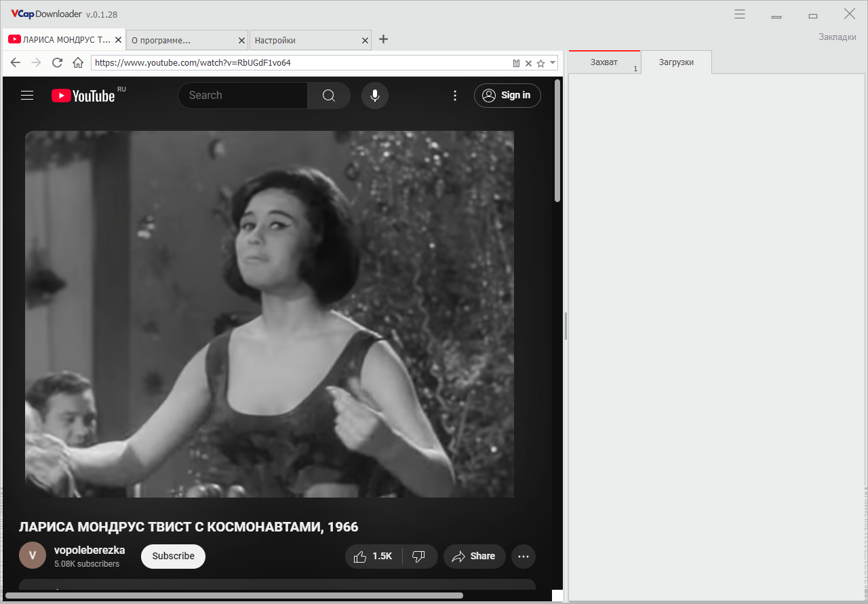Image resolution: width=868 pixels, height=604 pixels.
Task: Reload the page with the refresh icon
Action: [x=58, y=62]
